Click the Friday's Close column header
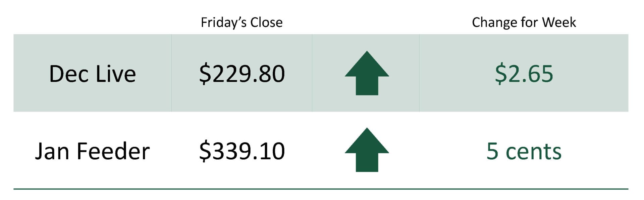This screenshot has height=200, width=644. tap(241, 23)
